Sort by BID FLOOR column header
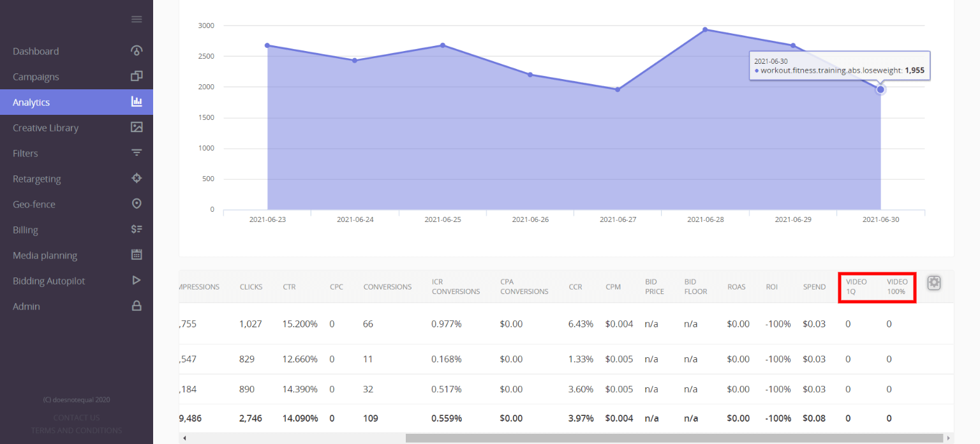This screenshot has width=980, height=444. click(x=695, y=286)
